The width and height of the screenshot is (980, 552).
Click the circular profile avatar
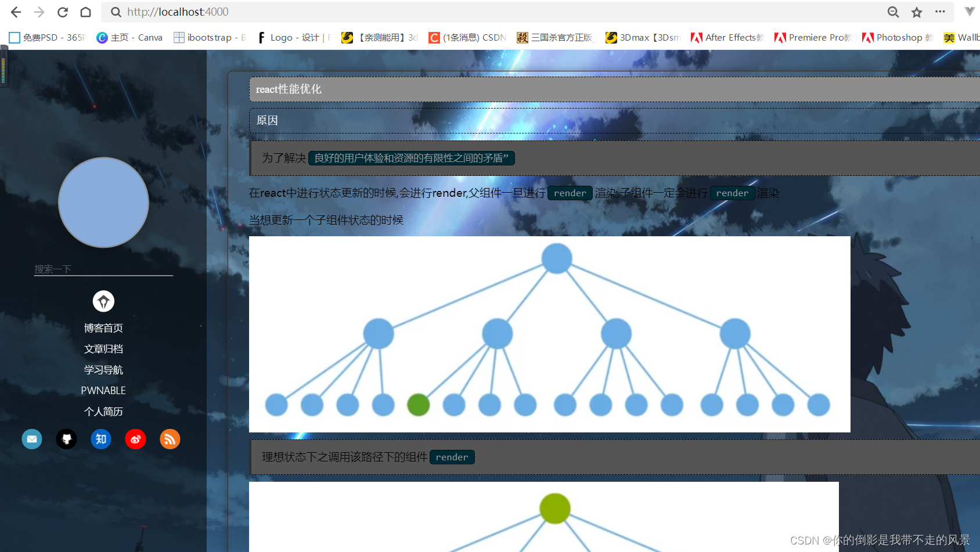tap(103, 202)
